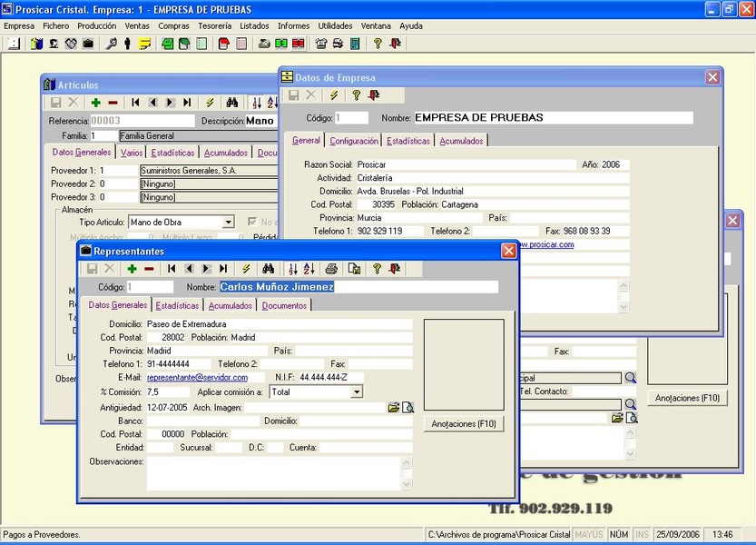756x545 pixels.
Task: Click the printer icon in Representantes toolbar
Action: click(x=331, y=269)
